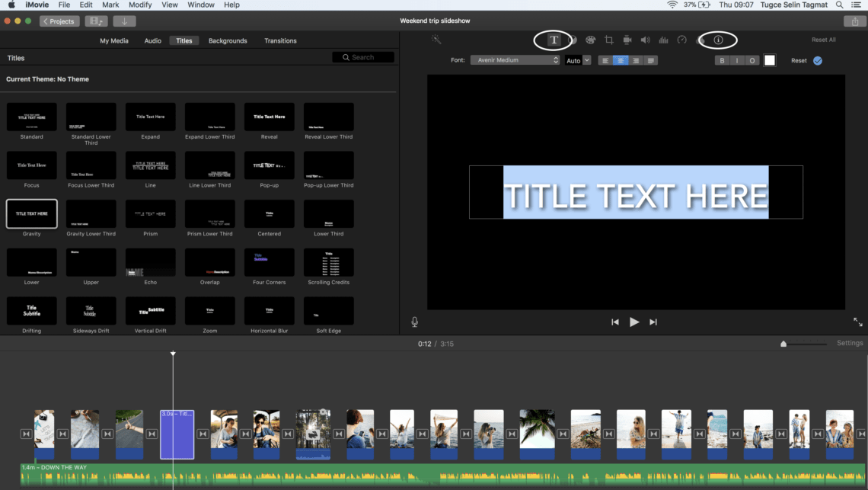This screenshot has height=490, width=868.
Task: Open the Wi-Fi status menu
Action: [x=672, y=5]
